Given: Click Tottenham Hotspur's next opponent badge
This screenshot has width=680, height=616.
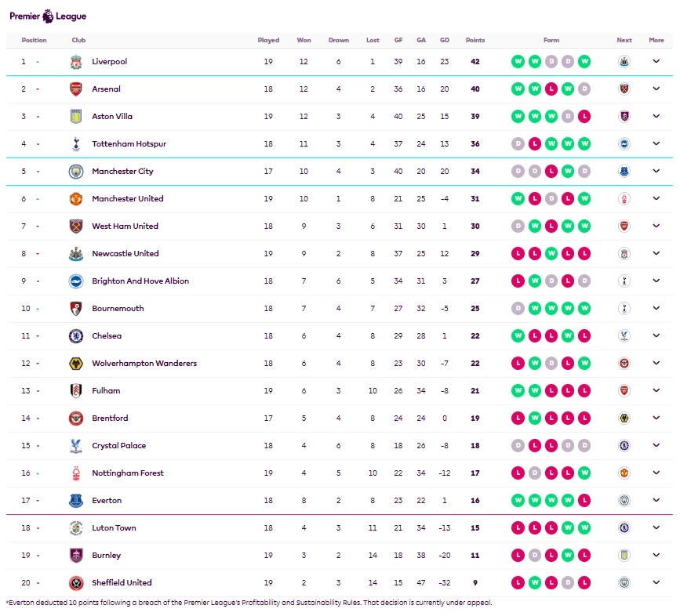Looking at the screenshot, I should coord(624,144).
